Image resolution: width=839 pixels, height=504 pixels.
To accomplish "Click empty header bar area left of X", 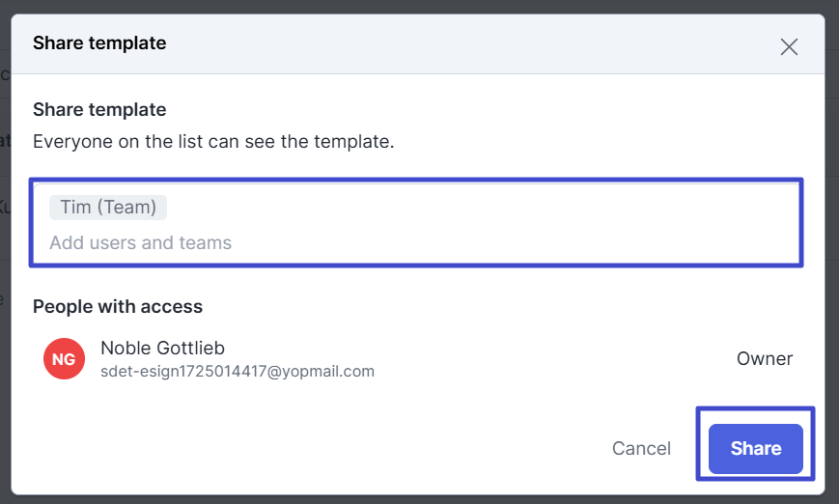I will (483, 44).
